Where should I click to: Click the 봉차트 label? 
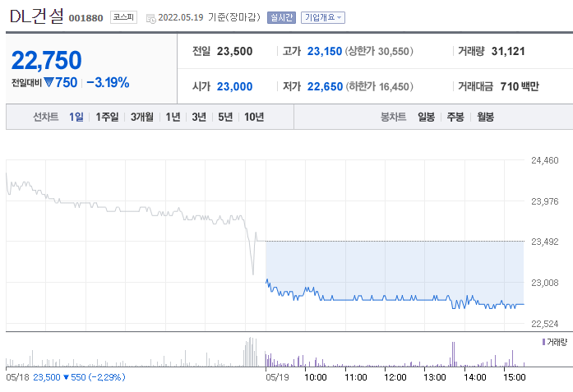pyautogui.click(x=393, y=117)
